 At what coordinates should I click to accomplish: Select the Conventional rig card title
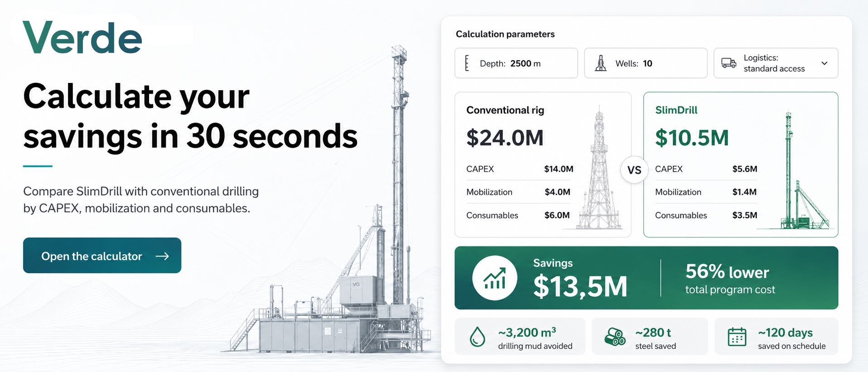coord(505,110)
